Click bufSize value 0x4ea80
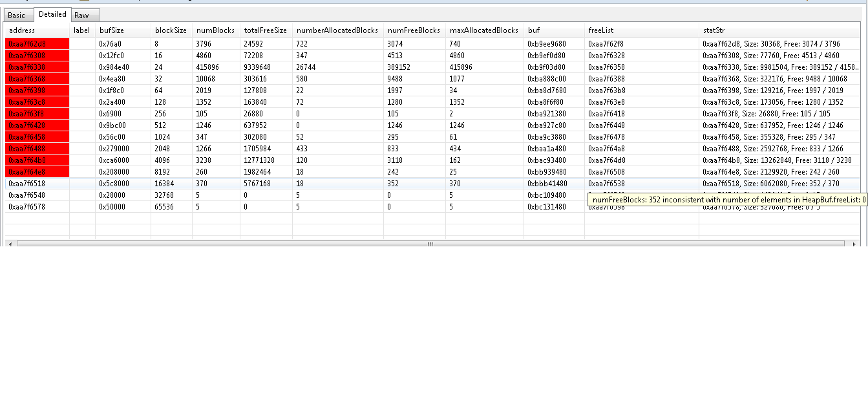 point(112,79)
